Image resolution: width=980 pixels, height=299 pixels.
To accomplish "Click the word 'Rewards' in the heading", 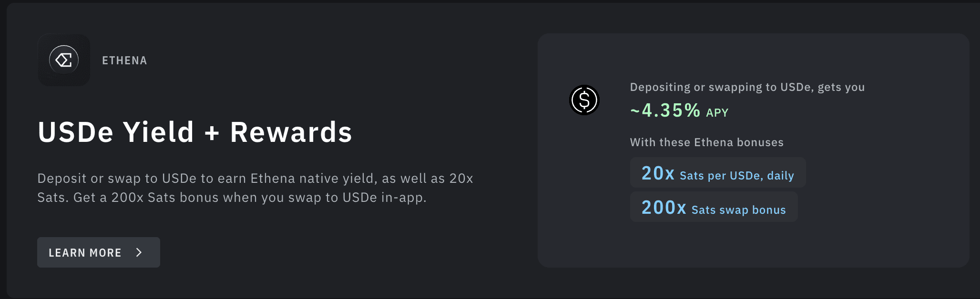I will 291,132.
